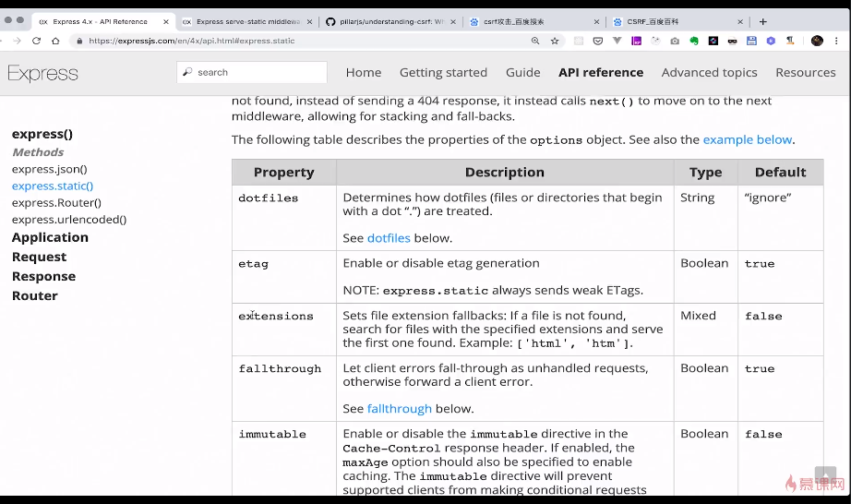Image resolution: width=851 pixels, height=504 pixels.
Task: Open the paragraph stamp extension icon
Action: pyautogui.click(x=790, y=41)
